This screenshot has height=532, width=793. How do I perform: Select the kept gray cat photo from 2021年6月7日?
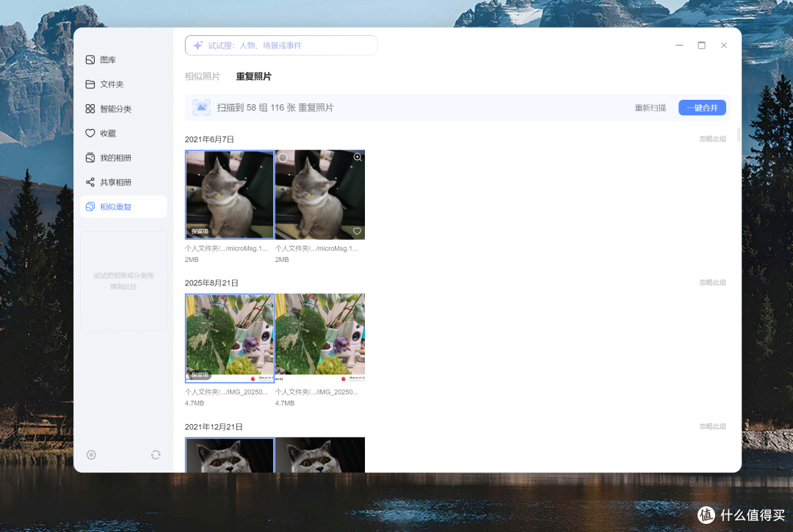(x=230, y=194)
